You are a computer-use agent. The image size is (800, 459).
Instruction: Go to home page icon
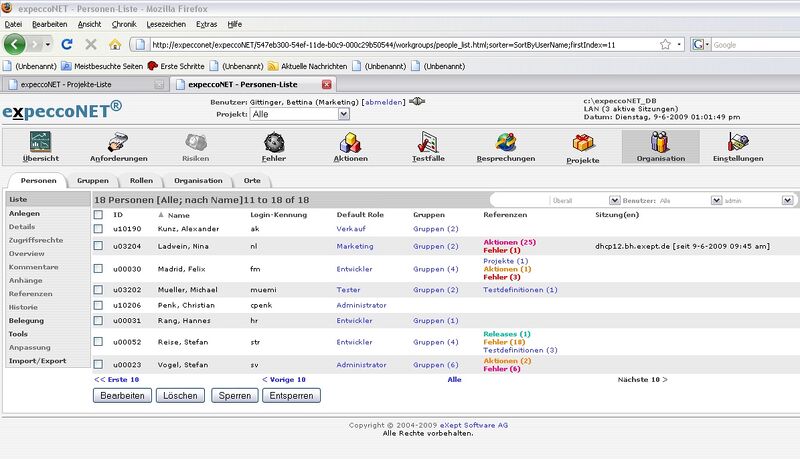(x=115, y=44)
